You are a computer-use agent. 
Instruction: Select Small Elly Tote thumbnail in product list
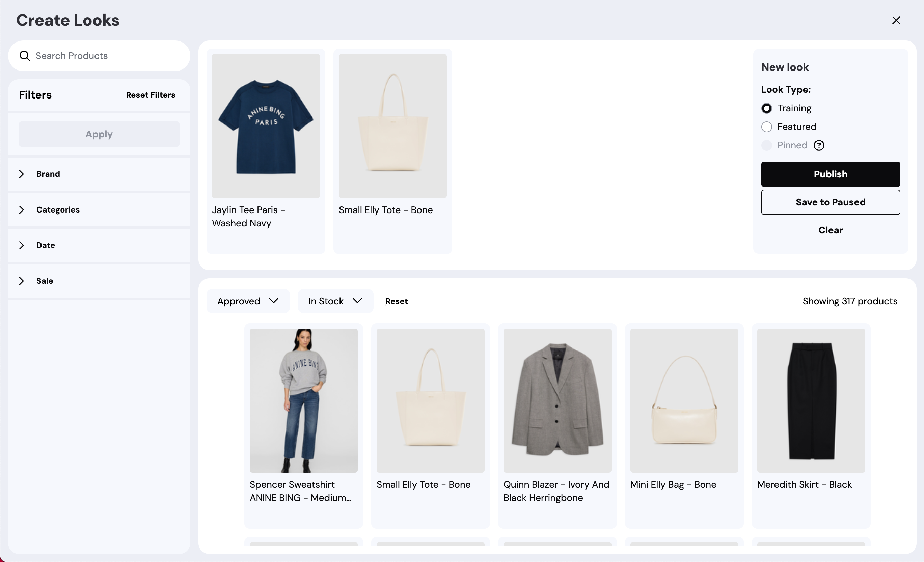click(431, 400)
